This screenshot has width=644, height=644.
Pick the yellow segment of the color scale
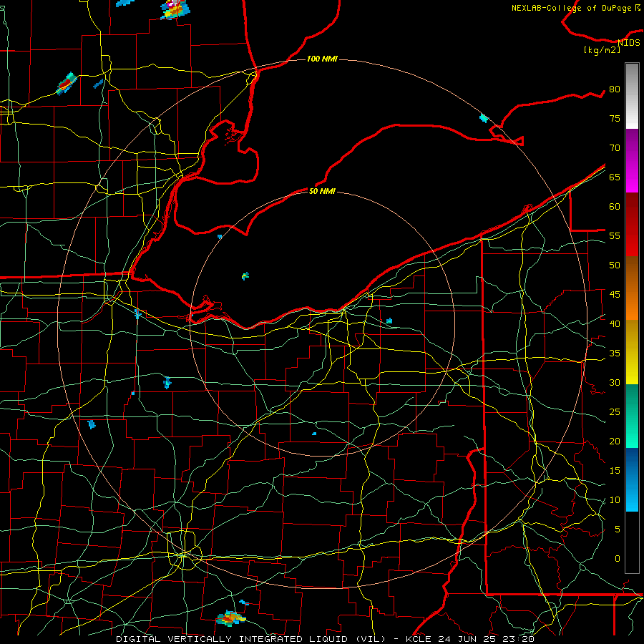tap(632, 352)
